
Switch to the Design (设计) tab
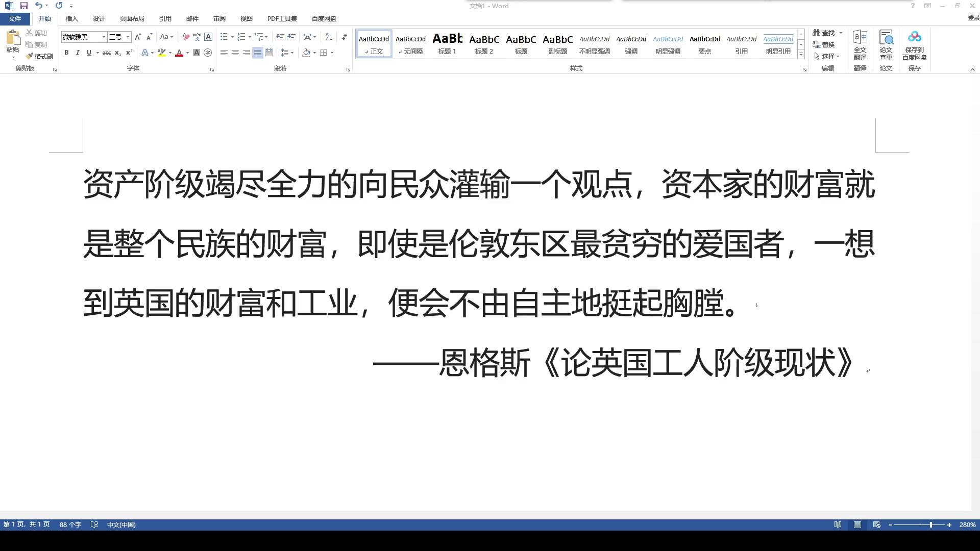point(99,18)
